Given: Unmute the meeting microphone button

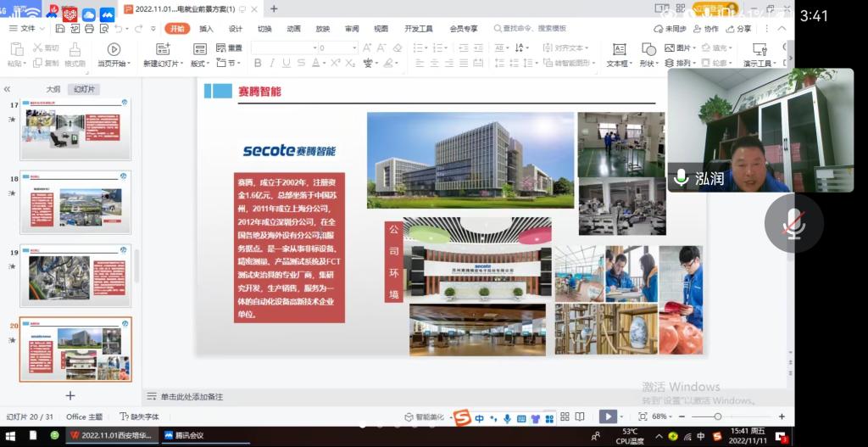Looking at the screenshot, I should (x=793, y=223).
